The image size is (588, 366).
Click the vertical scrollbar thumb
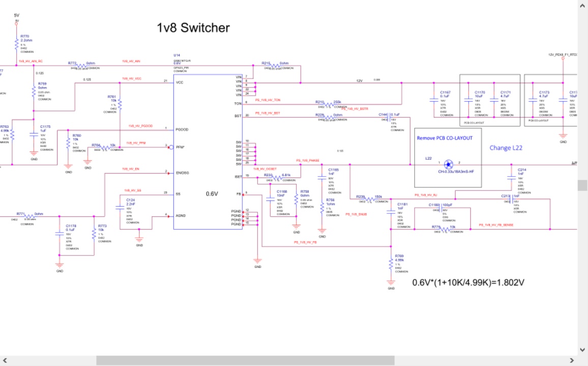pos(582,185)
